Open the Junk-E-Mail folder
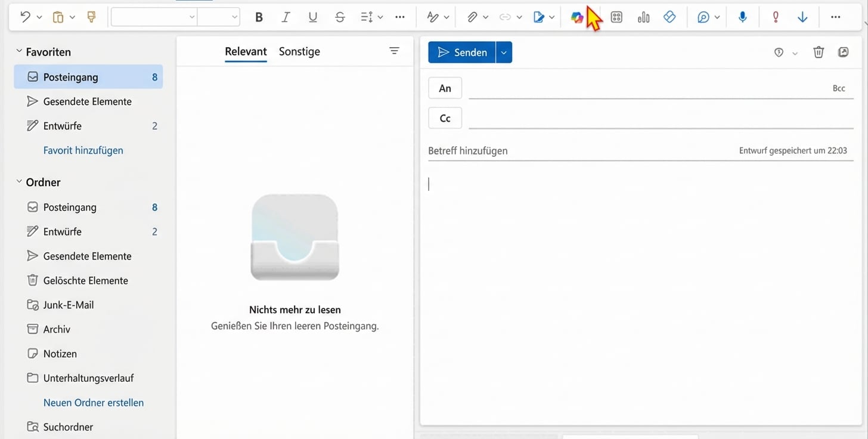This screenshot has width=868, height=439. click(x=69, y=305)
